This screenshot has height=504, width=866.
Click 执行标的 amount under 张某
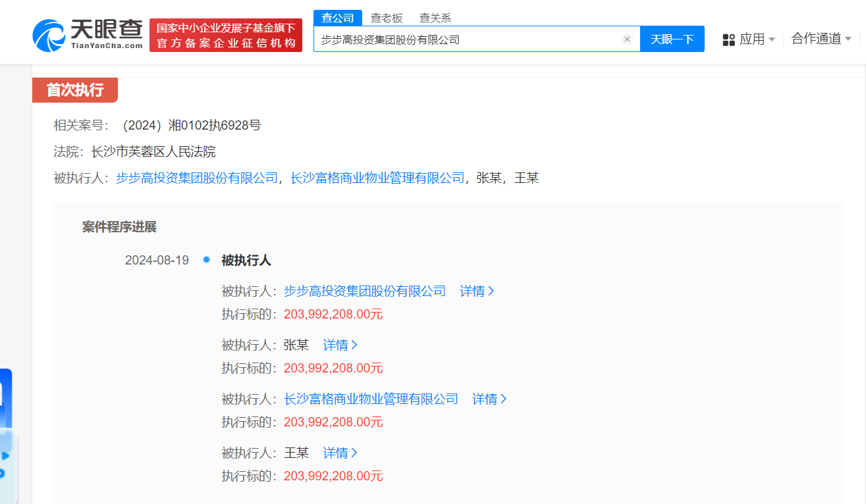point(333,368)
